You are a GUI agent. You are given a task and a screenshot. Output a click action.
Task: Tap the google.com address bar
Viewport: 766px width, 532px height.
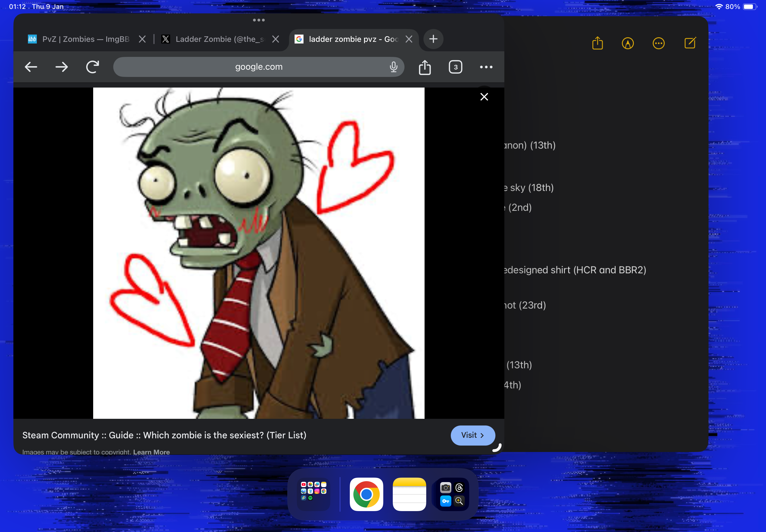pos(258,67)
